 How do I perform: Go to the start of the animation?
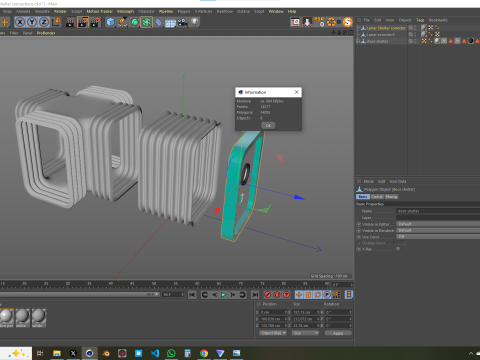192,295
